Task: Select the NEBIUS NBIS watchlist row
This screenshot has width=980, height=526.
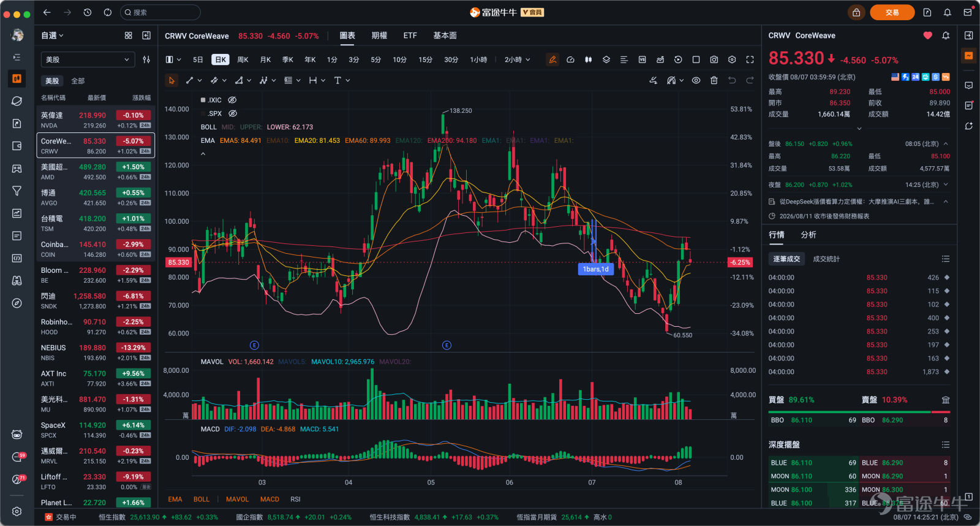Action: [96, 353]
